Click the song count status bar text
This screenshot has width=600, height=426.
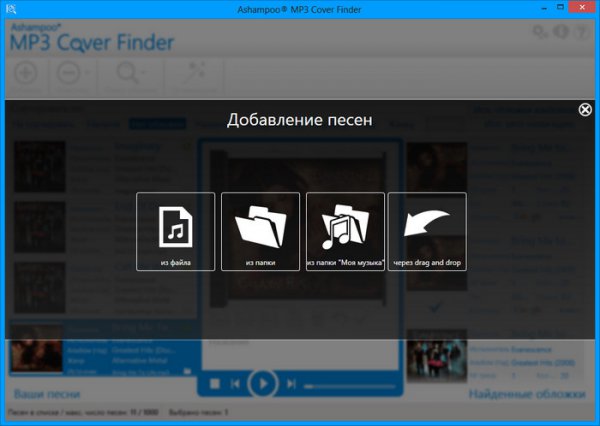pos(83,412)
